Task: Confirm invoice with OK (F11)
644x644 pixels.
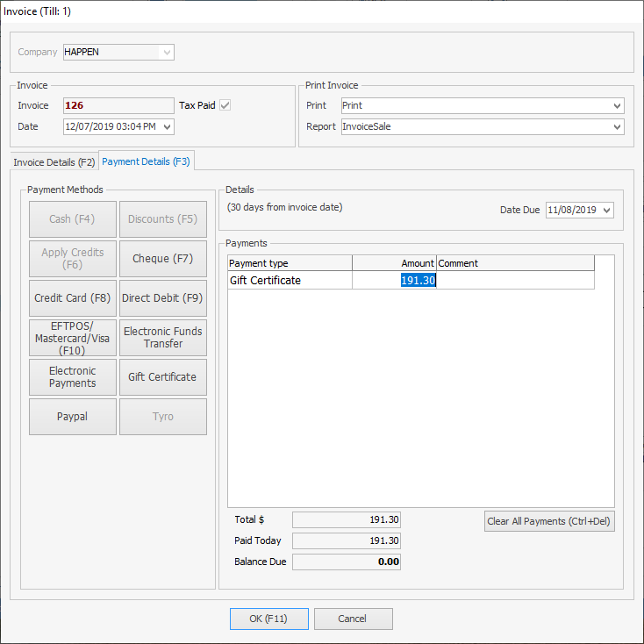Action: [269, 619]
